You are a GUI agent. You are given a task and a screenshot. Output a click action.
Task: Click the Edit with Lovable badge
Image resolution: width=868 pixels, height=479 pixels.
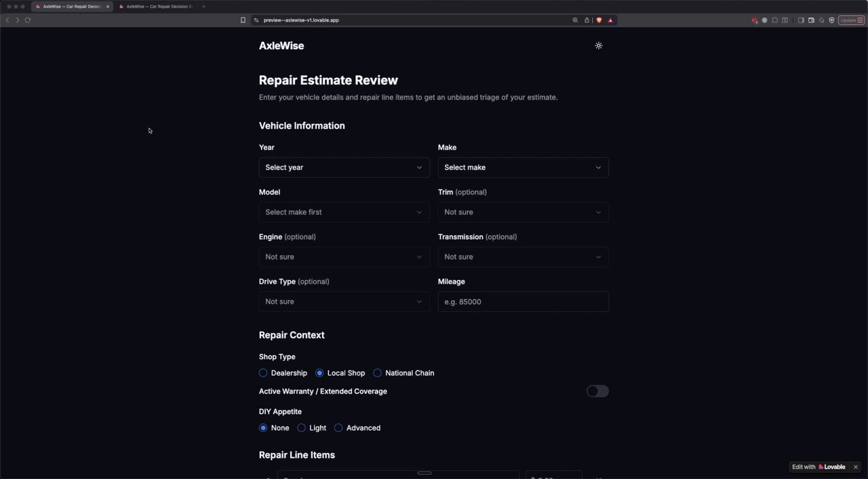point(818,467)
